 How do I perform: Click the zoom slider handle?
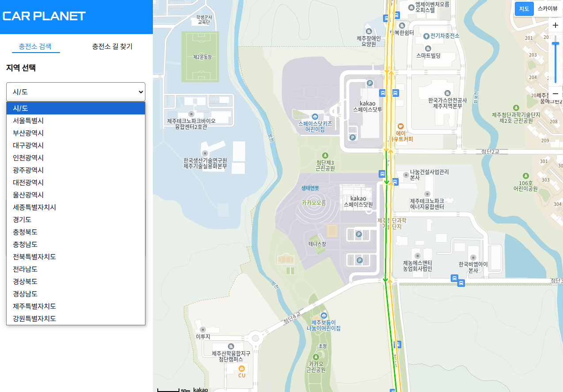coord(555,43)
